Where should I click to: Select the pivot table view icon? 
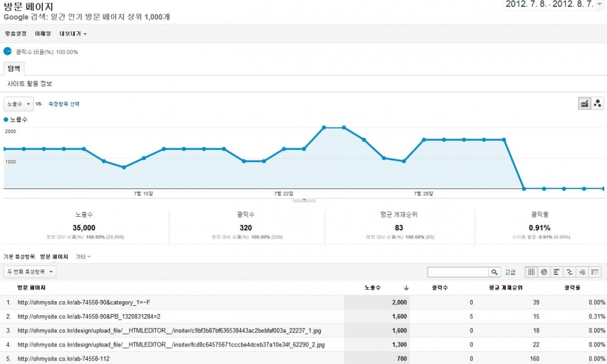click(x=595, y=272)
